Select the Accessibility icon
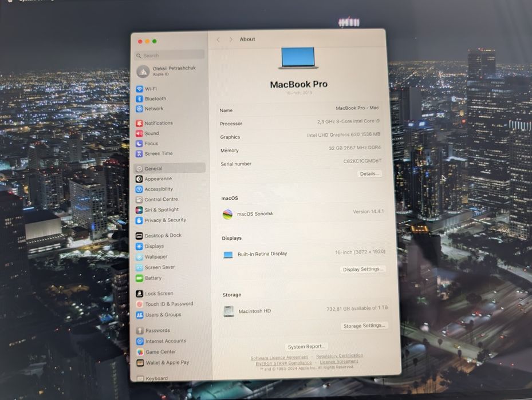The height and width of the screenshot is (400, 532). click(x=139, y=189)
